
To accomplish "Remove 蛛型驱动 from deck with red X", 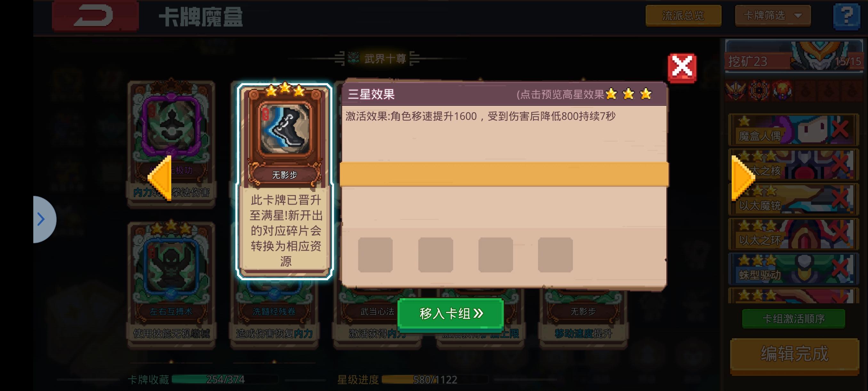I will click(x=840, y=269).
